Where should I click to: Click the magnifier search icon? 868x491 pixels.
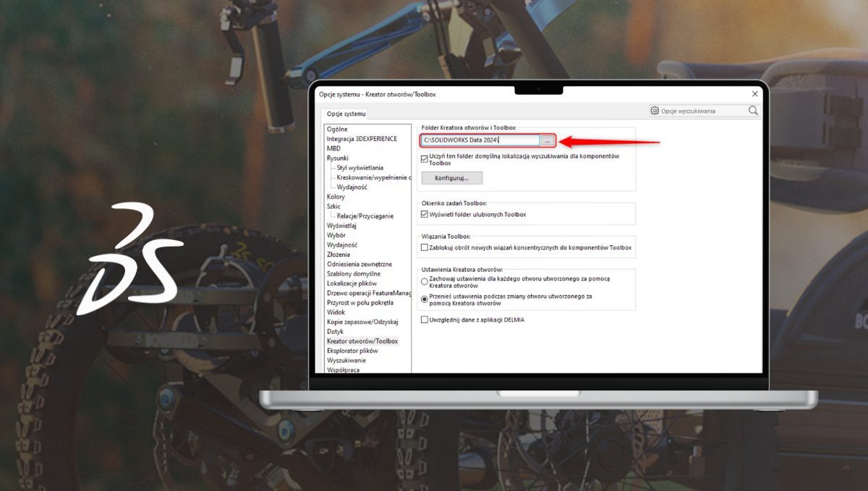pyautogui.click(x=753, y=111)
